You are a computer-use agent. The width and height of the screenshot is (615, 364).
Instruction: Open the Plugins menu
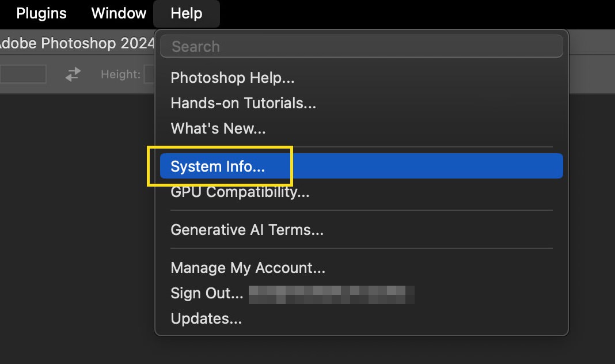pos(41,13)
